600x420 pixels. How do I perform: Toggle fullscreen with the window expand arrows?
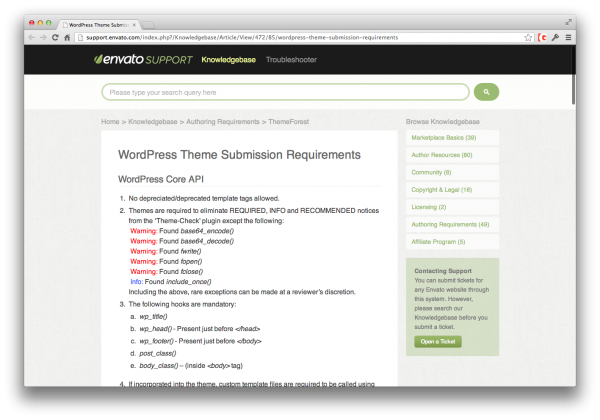pyautogui.click(x=569, y=22)
